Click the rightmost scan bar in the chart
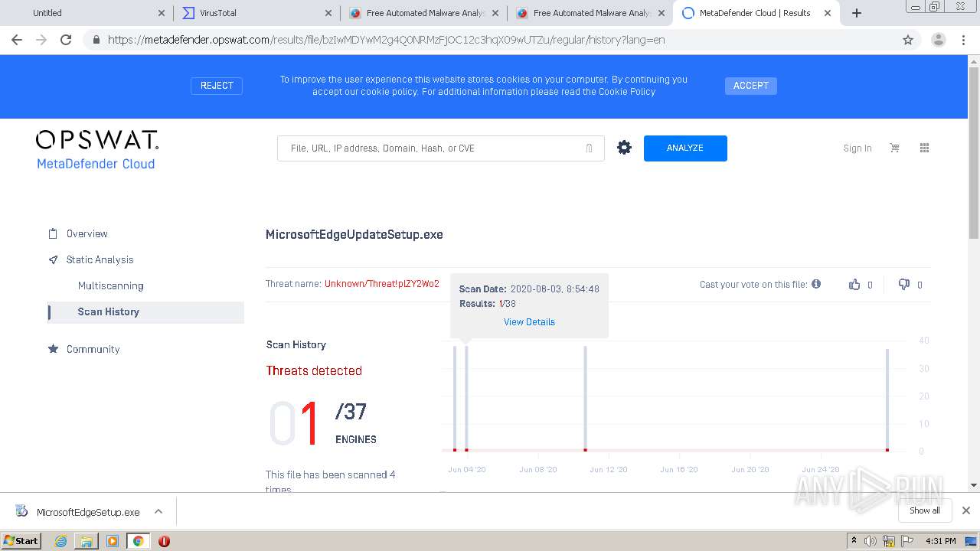The width and height of the screenshot is (980, 551). [x=887, y=399]
